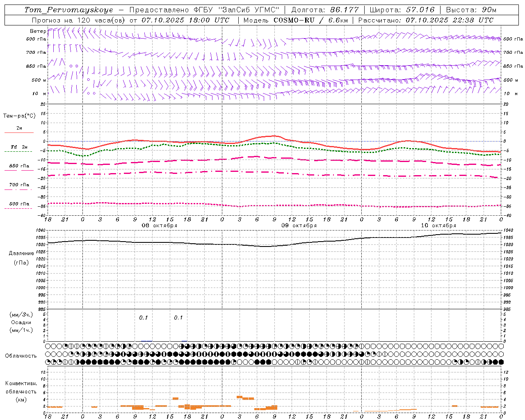Image resolution: width=525 pixels, height=420 pixels.
Task: Click the provider text ФГБУ "ЗапСиб УГМС"
Action: coord(236,10)
